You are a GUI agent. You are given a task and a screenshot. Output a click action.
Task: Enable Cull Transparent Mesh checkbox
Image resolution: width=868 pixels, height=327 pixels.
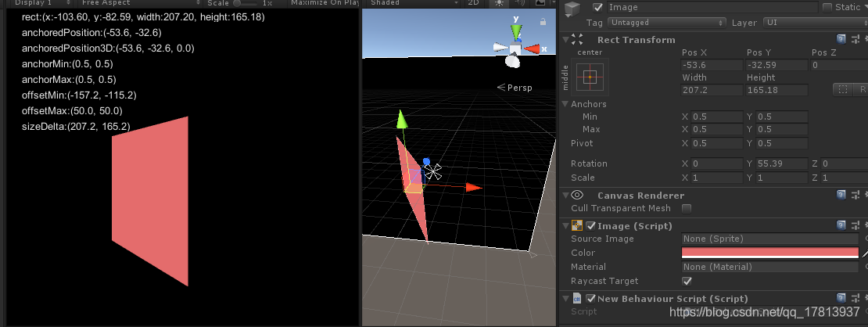tap(687, 208)
